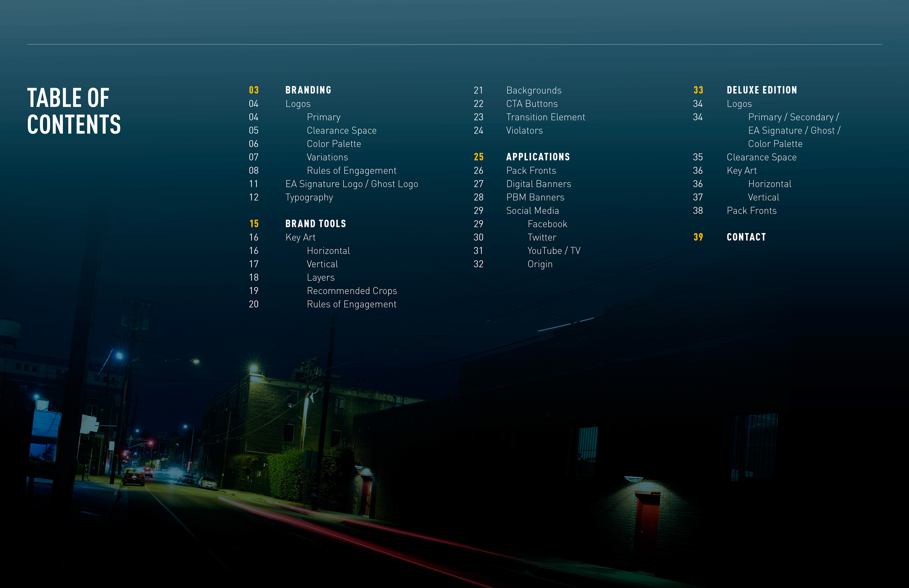Open the DELUXE EDITION section heading
This screenshot has height=588, width=909.
click(x=762, y=90)
